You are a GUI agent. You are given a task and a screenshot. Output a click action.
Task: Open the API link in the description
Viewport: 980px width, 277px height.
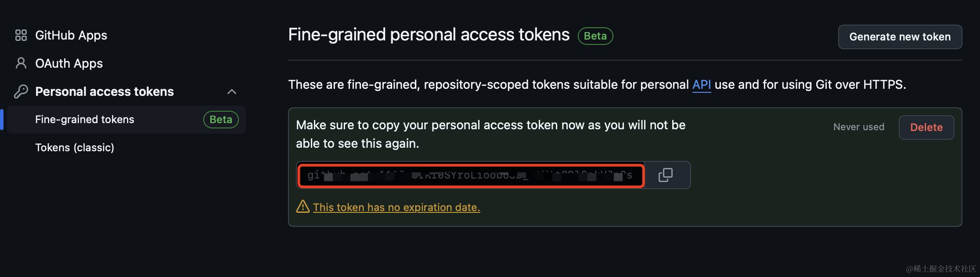(x=701, y=84)
